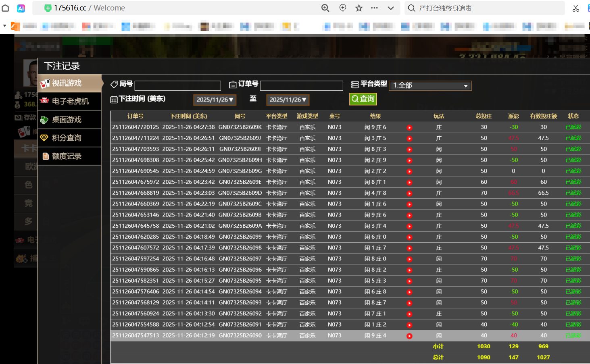Select the 视讯游戏 tab in sidebar
This screenshot has height=364, width=590.
[69, 83]
